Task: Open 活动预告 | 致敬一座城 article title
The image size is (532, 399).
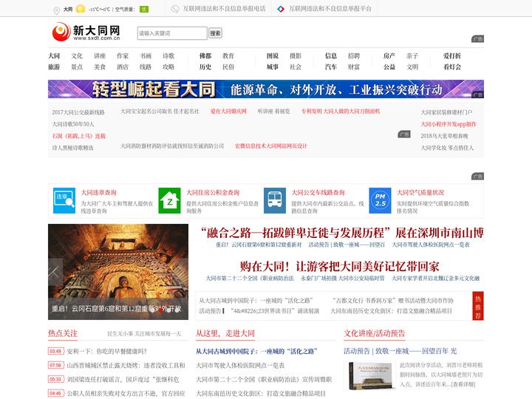Action: tap(400, 351)
